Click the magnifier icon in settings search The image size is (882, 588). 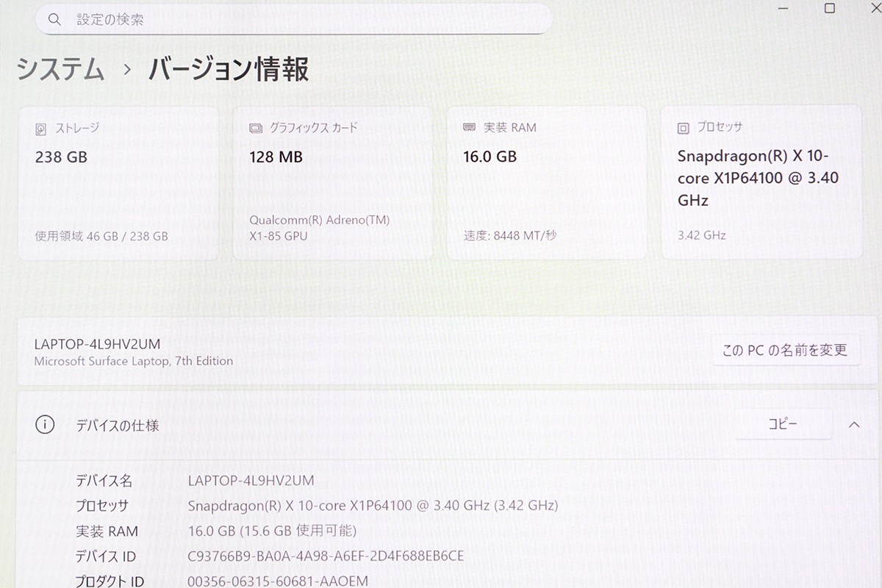click(x=54, y=20)
